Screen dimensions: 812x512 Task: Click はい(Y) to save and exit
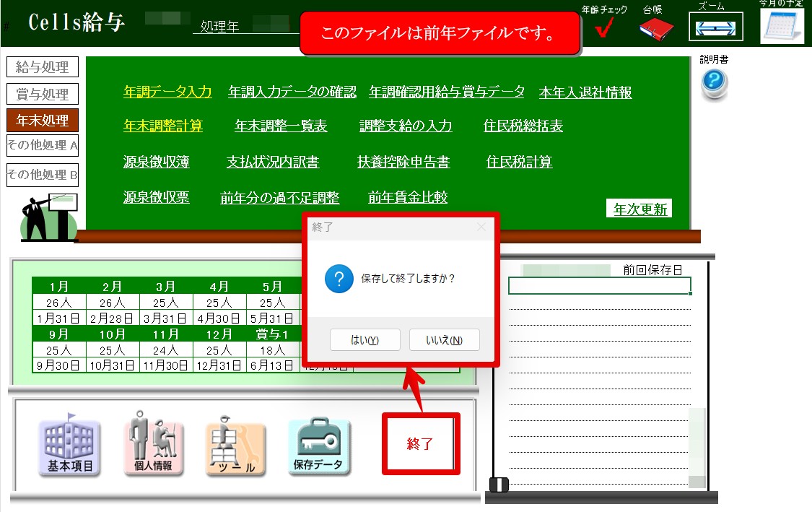click(365, 340)
